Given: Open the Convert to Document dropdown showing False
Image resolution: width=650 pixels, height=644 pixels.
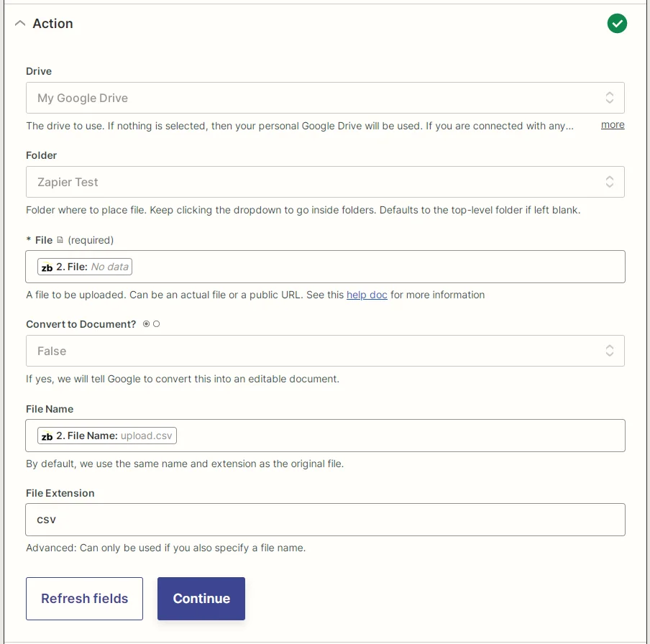Looking at the screenshot, I should [x=324, y=351].
